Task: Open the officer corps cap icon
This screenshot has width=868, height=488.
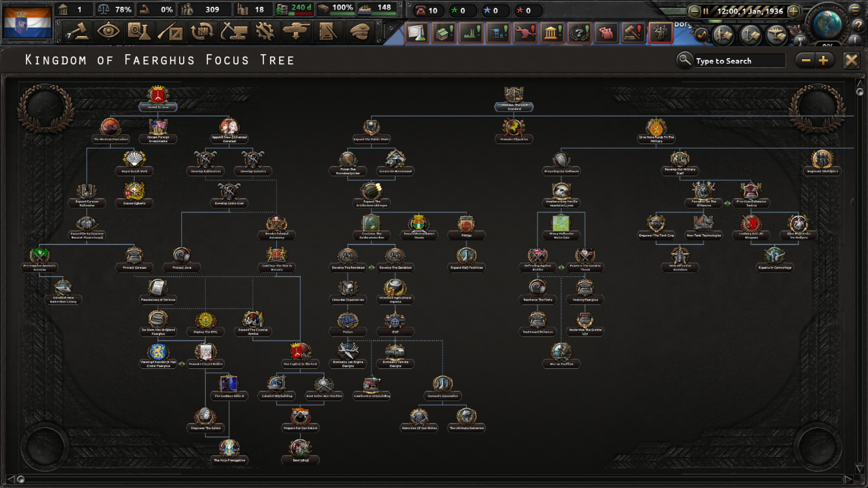Action: coord(360,32)
